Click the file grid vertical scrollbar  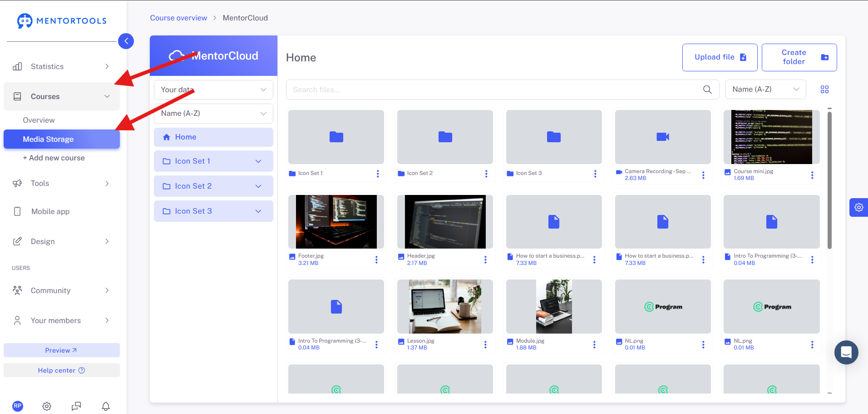tap(829, 180)
